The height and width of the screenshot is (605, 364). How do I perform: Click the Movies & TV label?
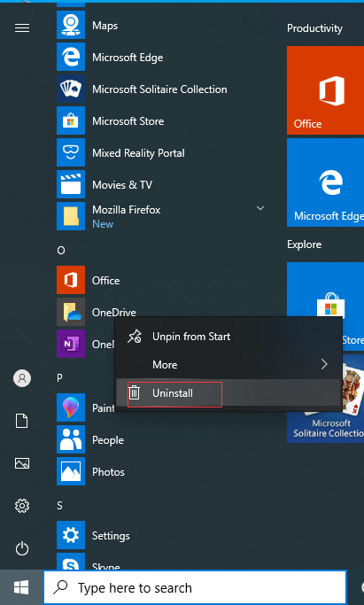click(122, 185)
